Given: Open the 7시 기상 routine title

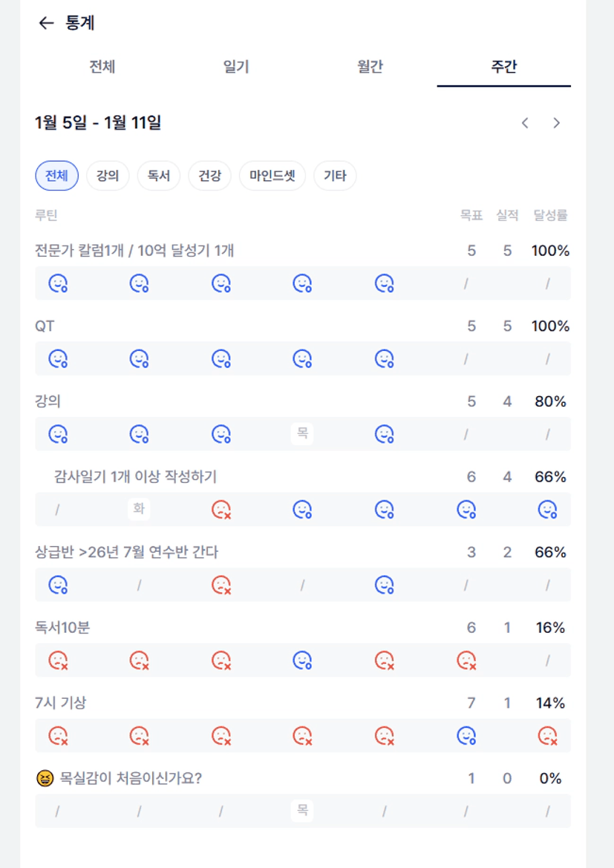Looking at the screenshot, I should (x=60, y=703).
